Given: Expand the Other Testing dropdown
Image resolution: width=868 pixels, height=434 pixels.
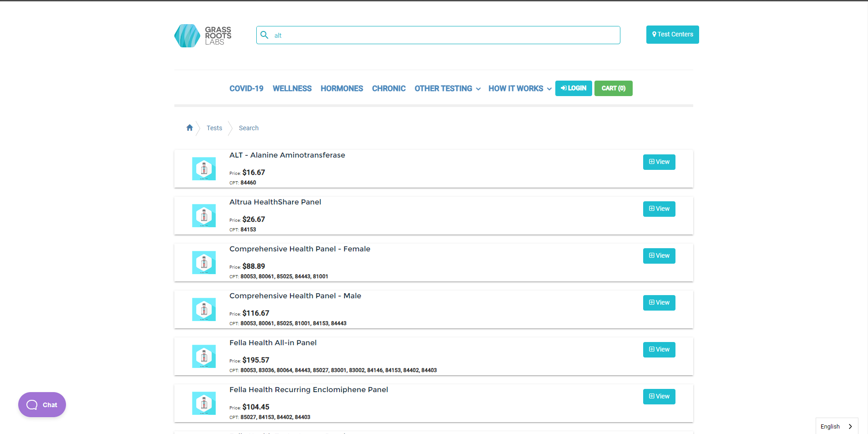Looking at the screenshot, I should click(x=447, y=88).
